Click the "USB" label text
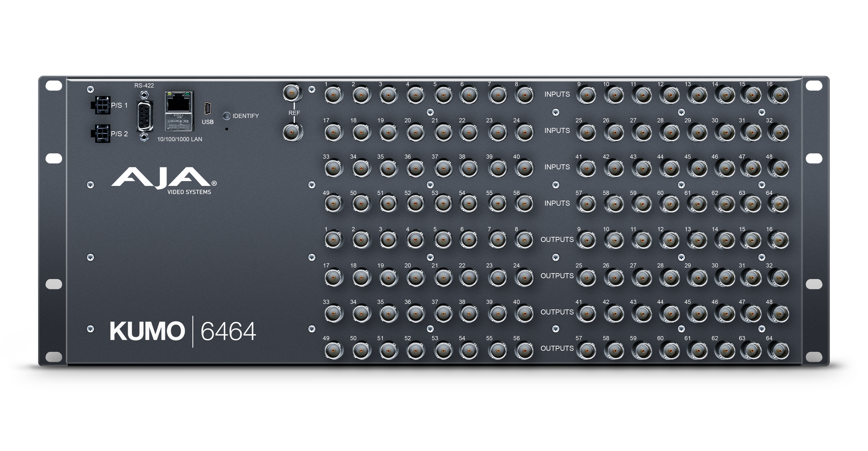 point(208,122)
